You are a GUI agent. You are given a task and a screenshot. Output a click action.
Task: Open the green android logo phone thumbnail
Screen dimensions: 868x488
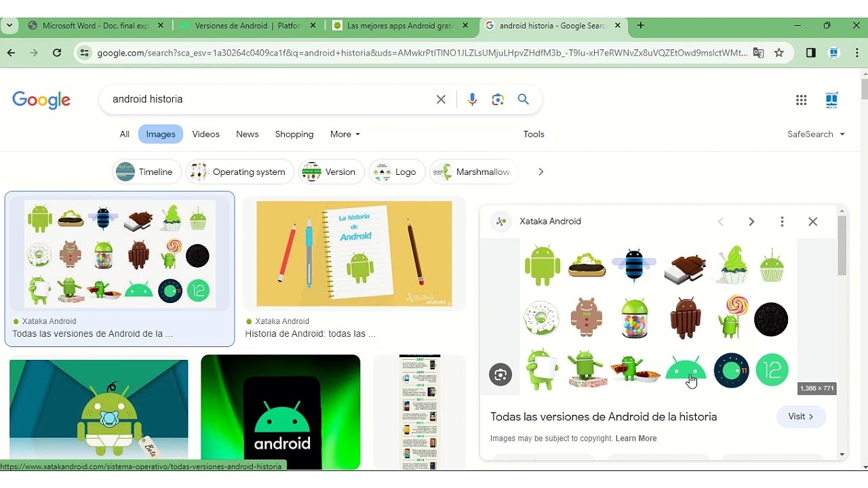coord(281,411)
